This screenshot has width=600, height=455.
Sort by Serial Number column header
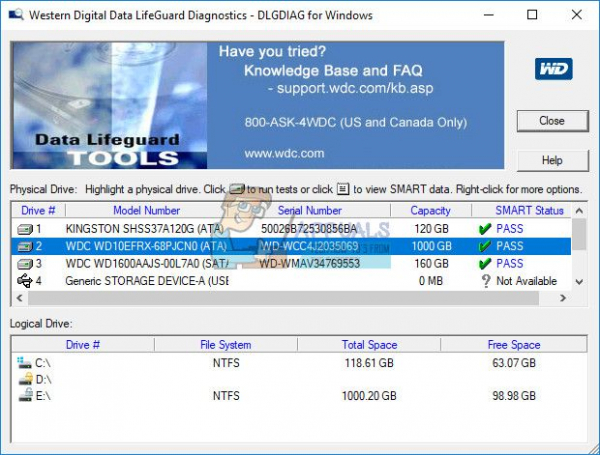[x=309, y=210]
